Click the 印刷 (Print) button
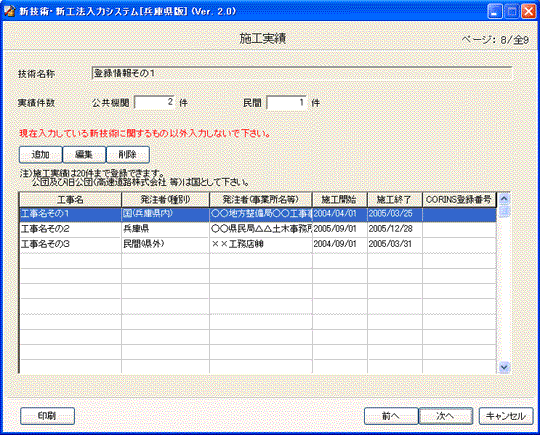Screen dimensions: 540x435 pos(47,416)
